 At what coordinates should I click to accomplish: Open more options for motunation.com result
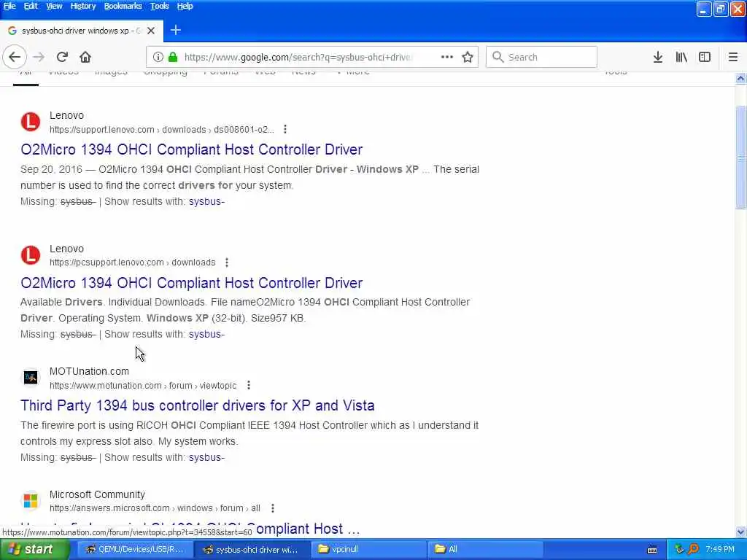(x=249, y=385)
